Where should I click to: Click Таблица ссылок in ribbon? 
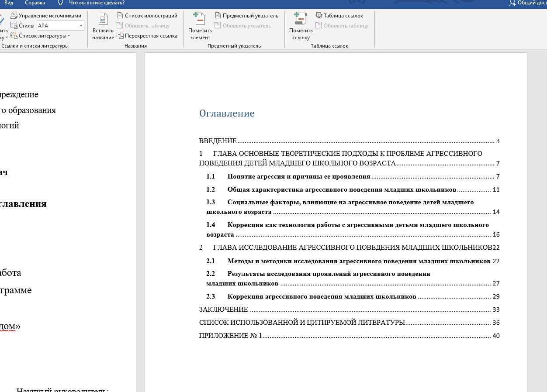point(339,16)
